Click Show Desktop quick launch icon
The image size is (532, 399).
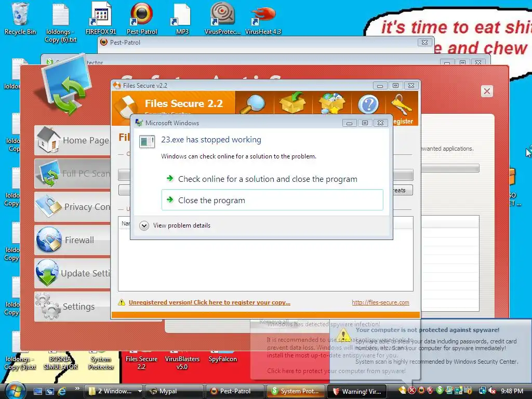(x=37, y=391)
